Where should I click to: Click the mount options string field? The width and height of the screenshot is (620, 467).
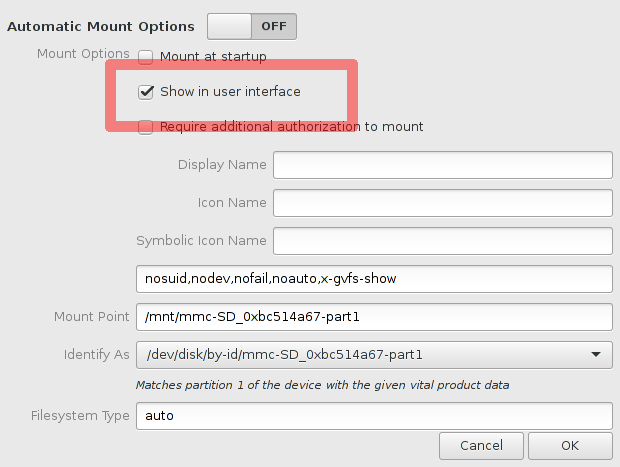(x=374, y=279)
